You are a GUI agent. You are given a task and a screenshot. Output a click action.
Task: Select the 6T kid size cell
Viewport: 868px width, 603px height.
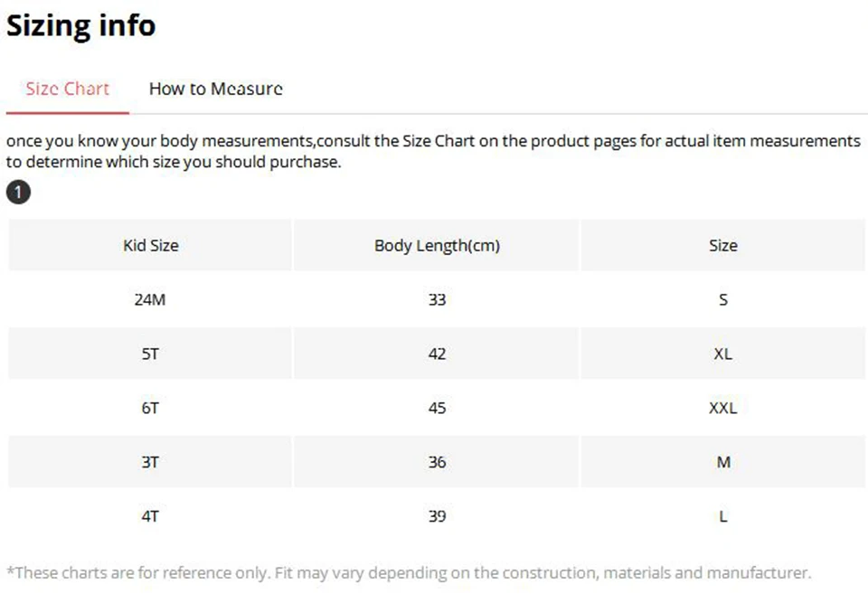coord(150,408)
